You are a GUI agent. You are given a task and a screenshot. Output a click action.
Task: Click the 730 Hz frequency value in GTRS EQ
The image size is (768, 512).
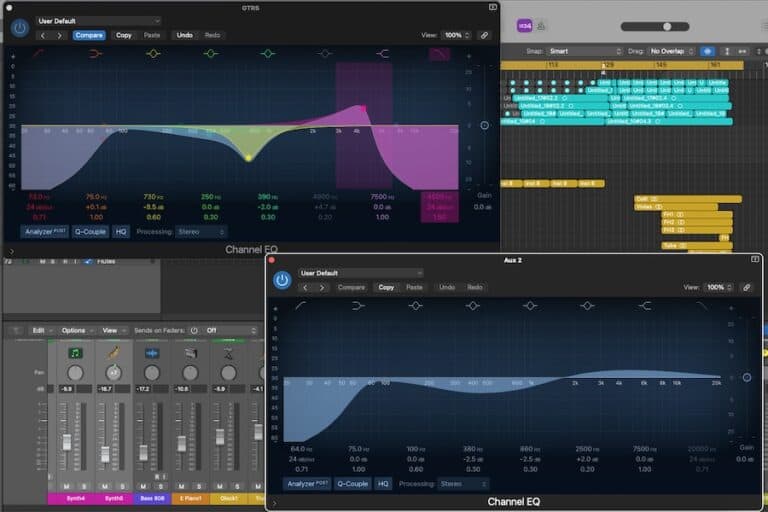pos(153,197)
